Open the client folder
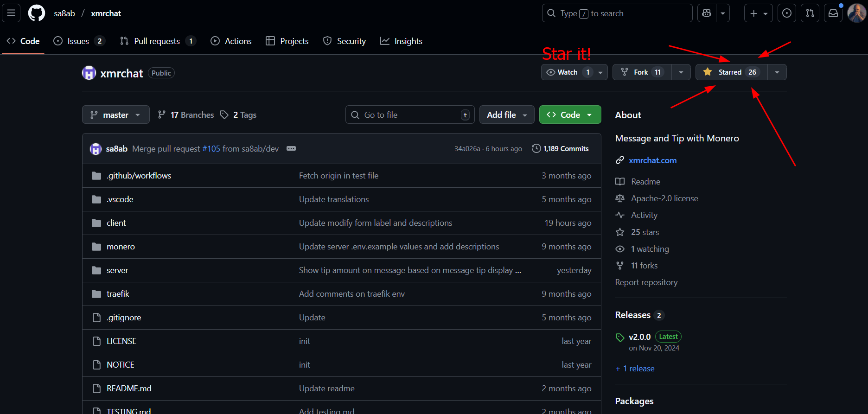This screenshot has height=414, width=868. coord(116,223)
